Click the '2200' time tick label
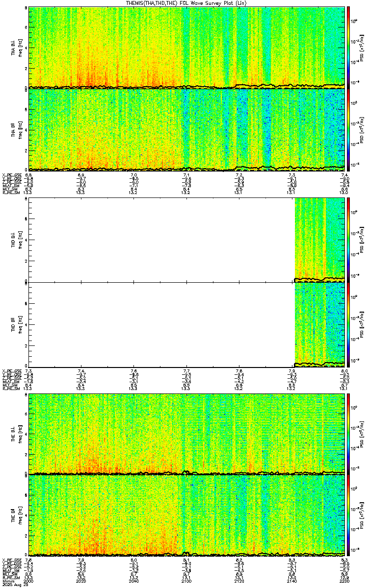Screen dimensions: 368x588 344,582
